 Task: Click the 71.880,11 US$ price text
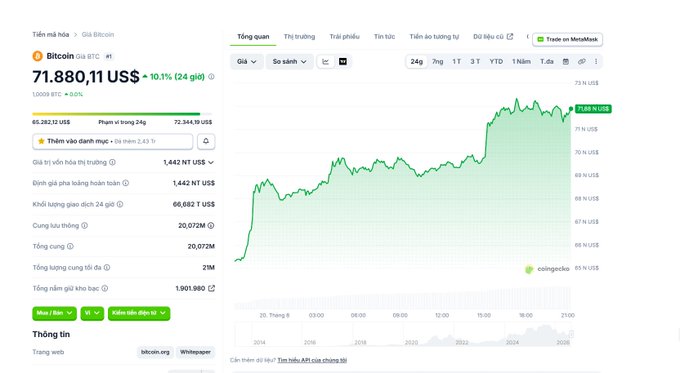(86, 77)
